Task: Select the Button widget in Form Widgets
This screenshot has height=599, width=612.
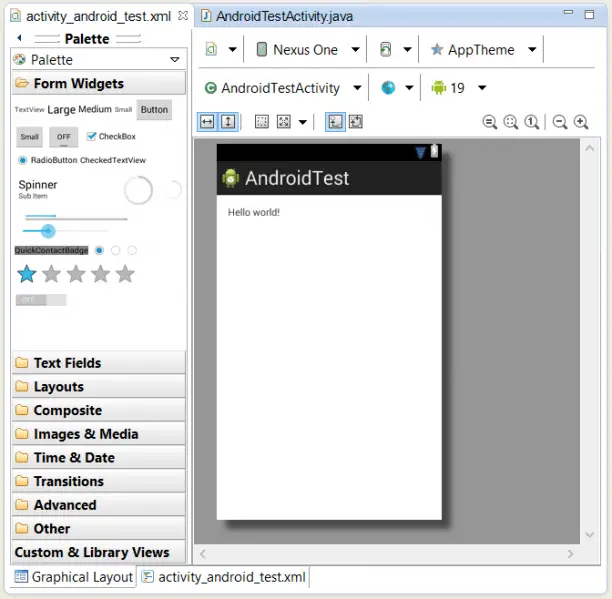Action: coord(154,109)
